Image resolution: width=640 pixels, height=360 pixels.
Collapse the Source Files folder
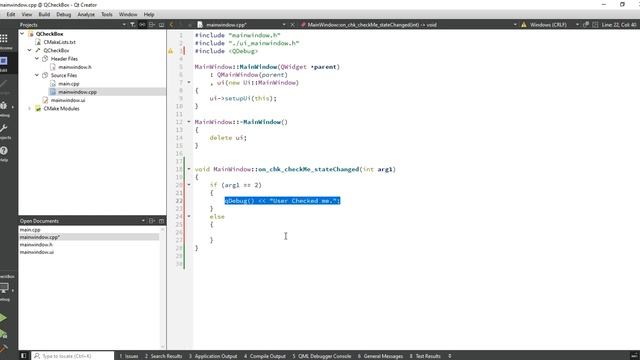pos(37,75)
